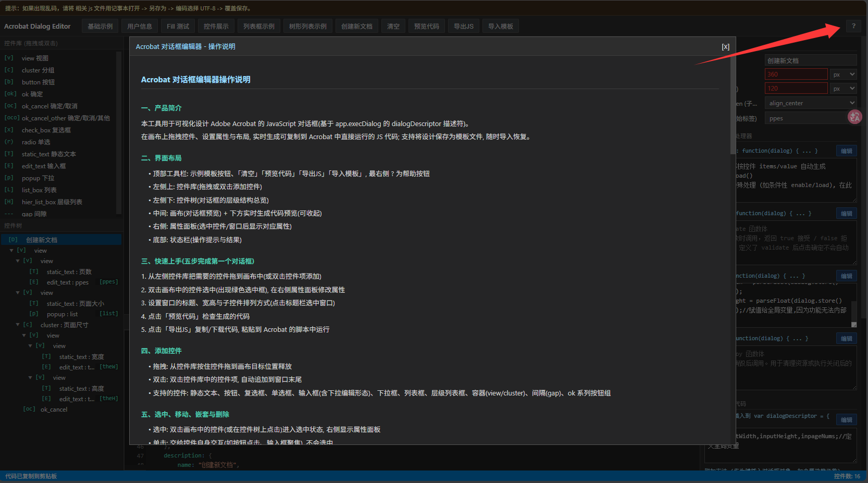Image resolution: width=868 pixels, height=483 pixels.
Task: Collapse the view containing static_text : 高度
Action: [x=30, y=378]
